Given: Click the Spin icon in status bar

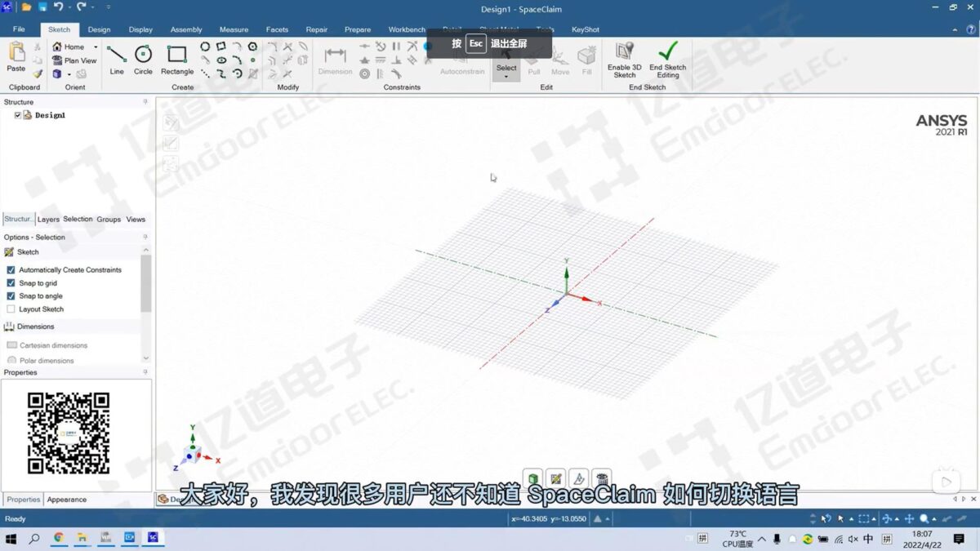Looking at the screenshot, I should pos(887,518).
